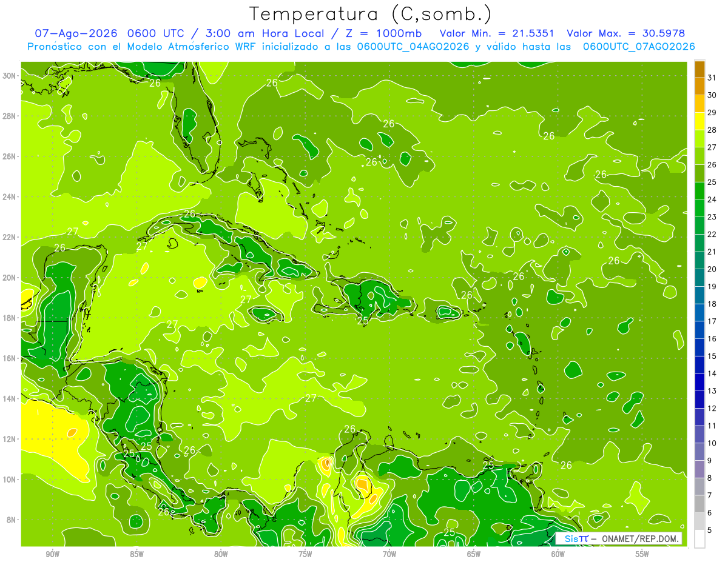Click the "24" color scale label

(x=712, y=199)
